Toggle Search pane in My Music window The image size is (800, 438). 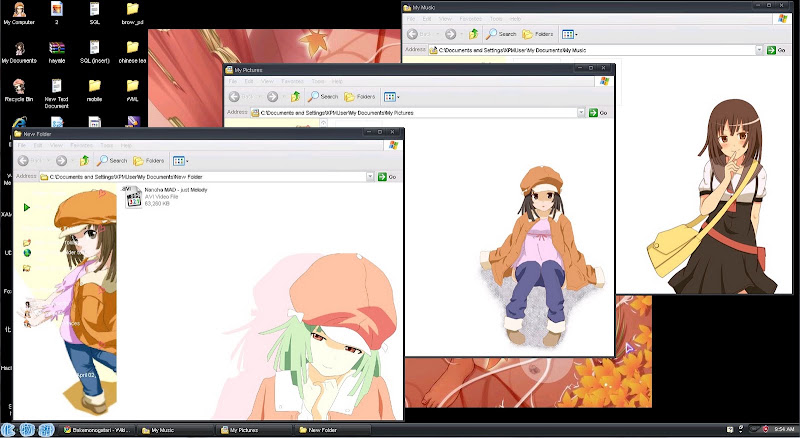[x=502, y=34]
